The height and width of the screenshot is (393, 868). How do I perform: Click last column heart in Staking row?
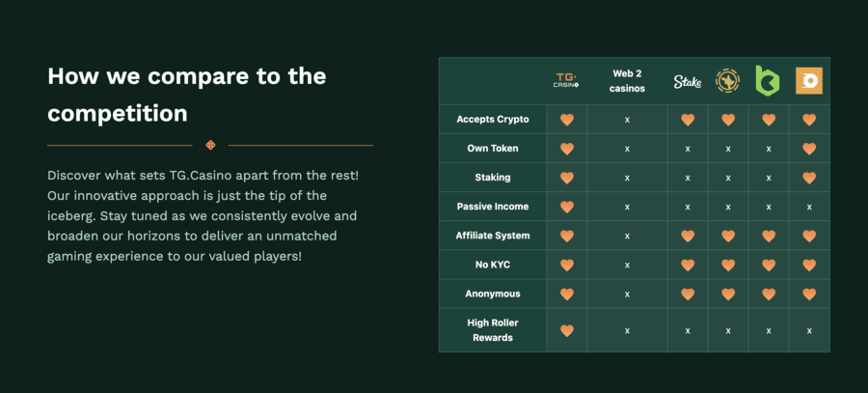[x=809, y=178]
